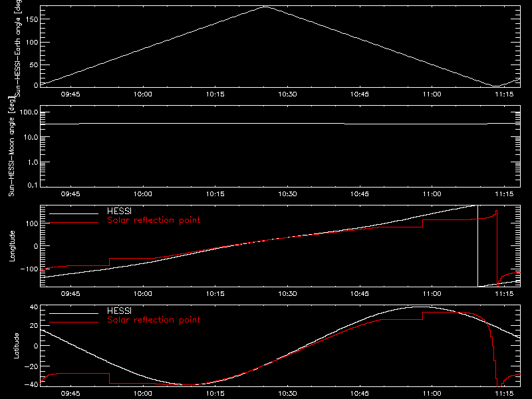
Task: Click white HESSI legend line in Longitude plot
Action: [x=74, y=213]
